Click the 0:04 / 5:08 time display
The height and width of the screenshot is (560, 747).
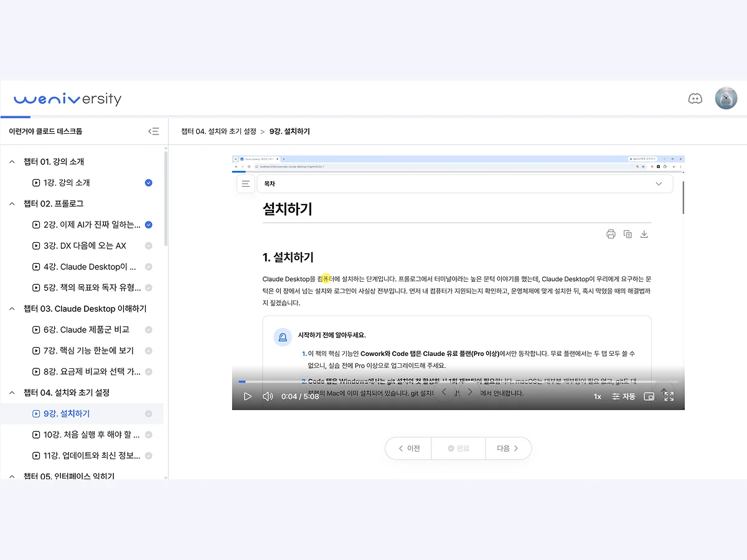pos(300,396)
